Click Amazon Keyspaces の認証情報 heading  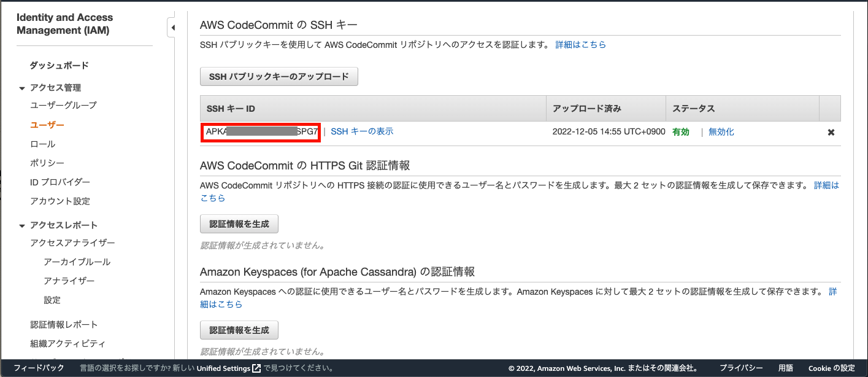(x=337, y=271)
